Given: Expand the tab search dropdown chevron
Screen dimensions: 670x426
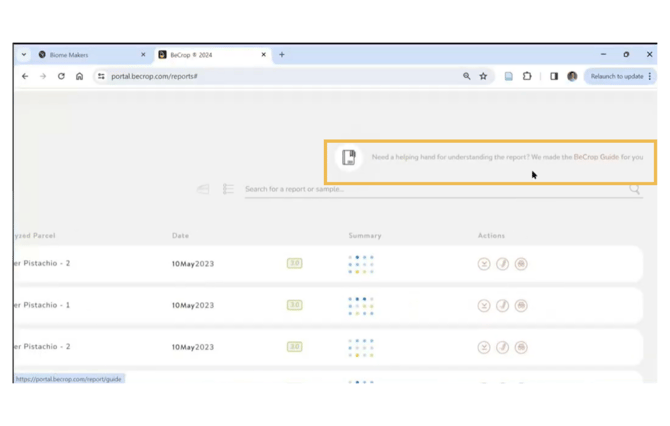Looking at the screenshot, I should 24,55.
